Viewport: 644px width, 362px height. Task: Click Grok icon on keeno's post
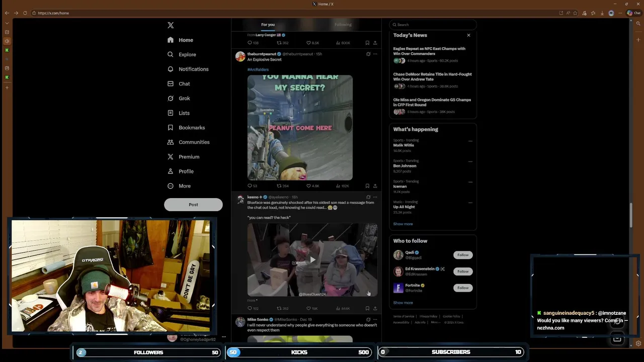tap(368, 197)
